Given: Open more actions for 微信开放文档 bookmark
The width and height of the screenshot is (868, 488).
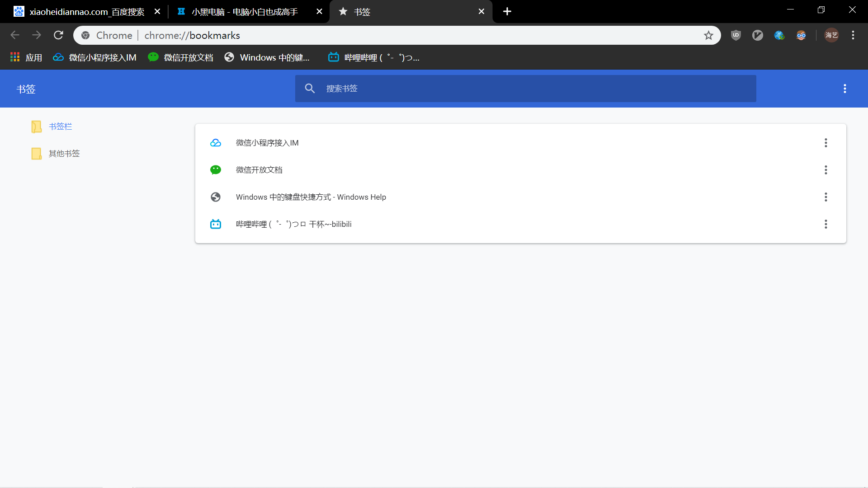Looking at the screenshot, I should (x=826, y=170).
